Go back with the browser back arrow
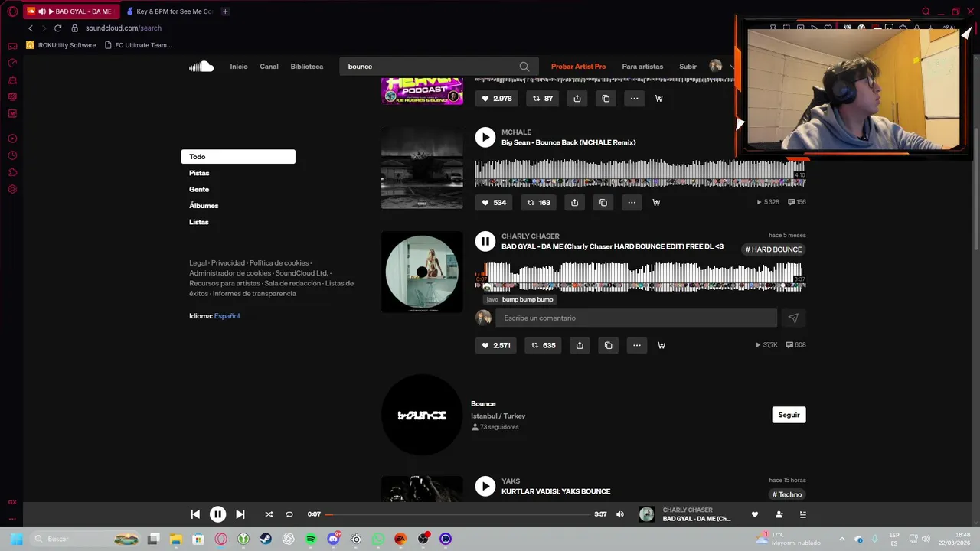 coord(31,28)
